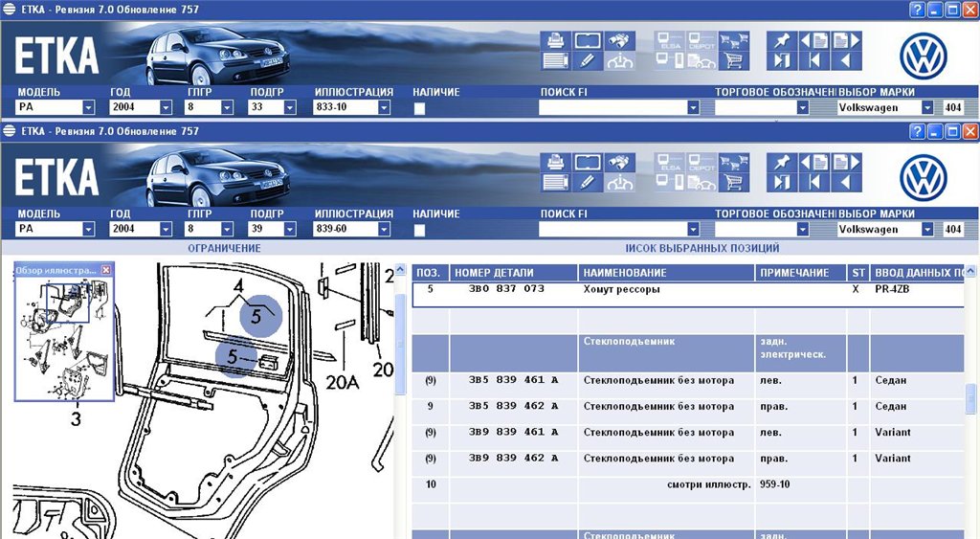Screen dimensions: 980x539
Task: Expand ИЛЛЮСТРАЦИЯ dropdown showing 839-60
Action: [x=384, y=230]
